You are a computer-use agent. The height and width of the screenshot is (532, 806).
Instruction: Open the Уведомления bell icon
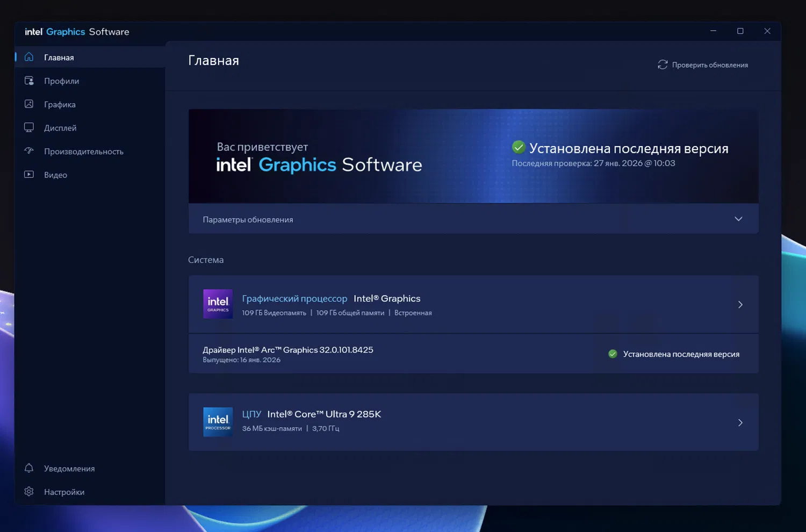29,468
